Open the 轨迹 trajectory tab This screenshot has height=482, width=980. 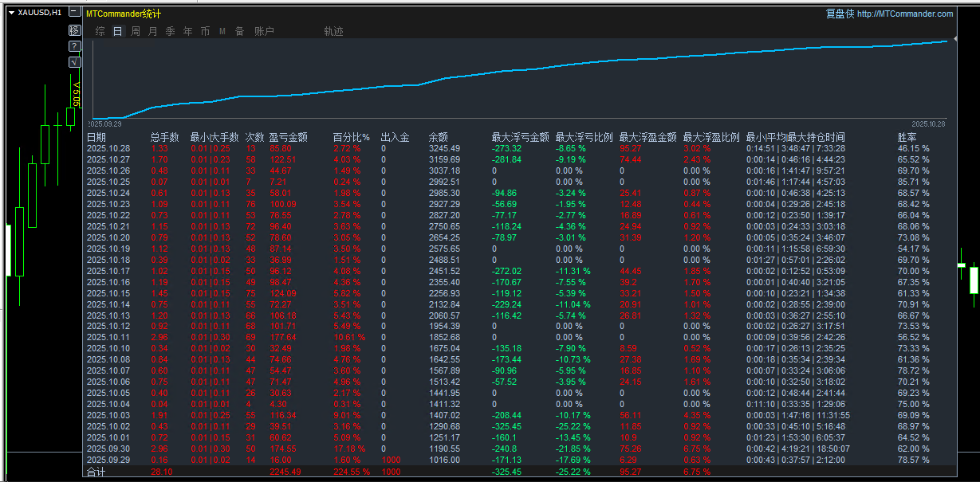333,31
